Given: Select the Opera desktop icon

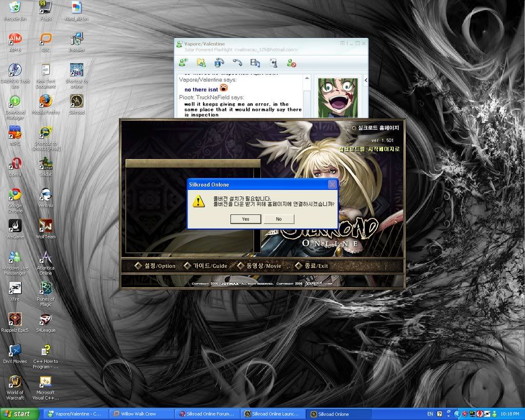Looking at the screenshot, I should [x=15, y=167].
